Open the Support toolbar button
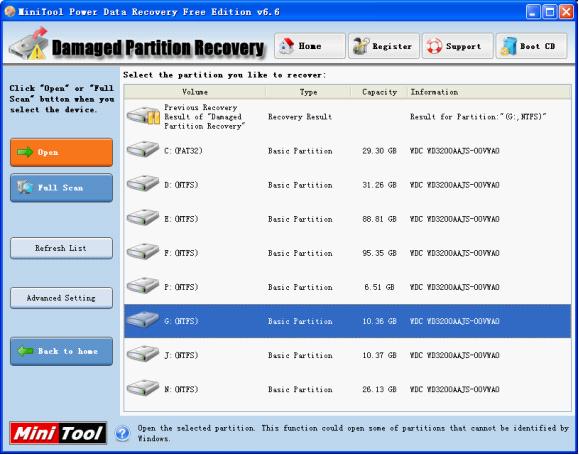579x455 pixels. pyautogui.click(x=458, y=46)
